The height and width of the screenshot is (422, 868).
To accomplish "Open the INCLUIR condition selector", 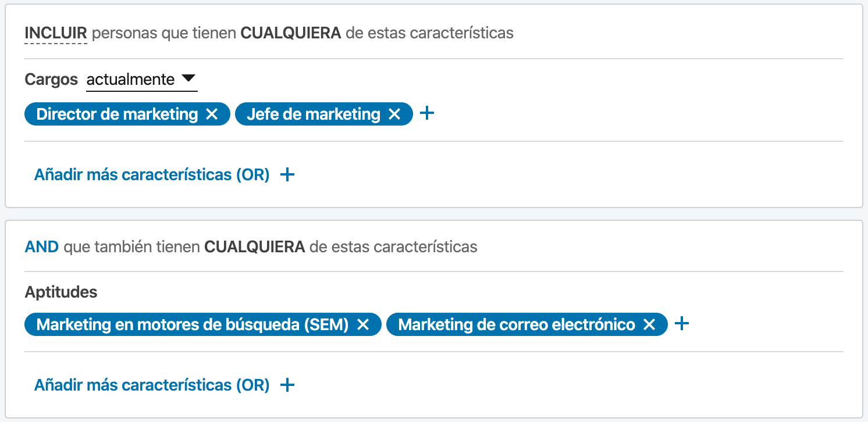I will click(x=55, y=33).
